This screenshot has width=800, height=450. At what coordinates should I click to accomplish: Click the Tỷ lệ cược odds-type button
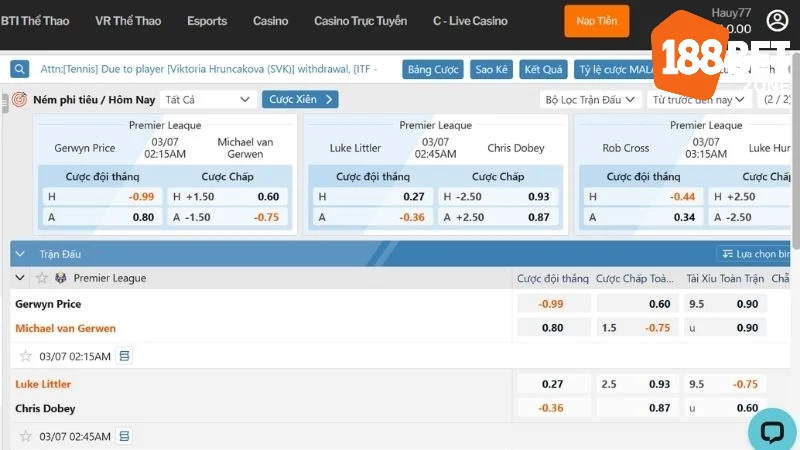pos(615,69)
